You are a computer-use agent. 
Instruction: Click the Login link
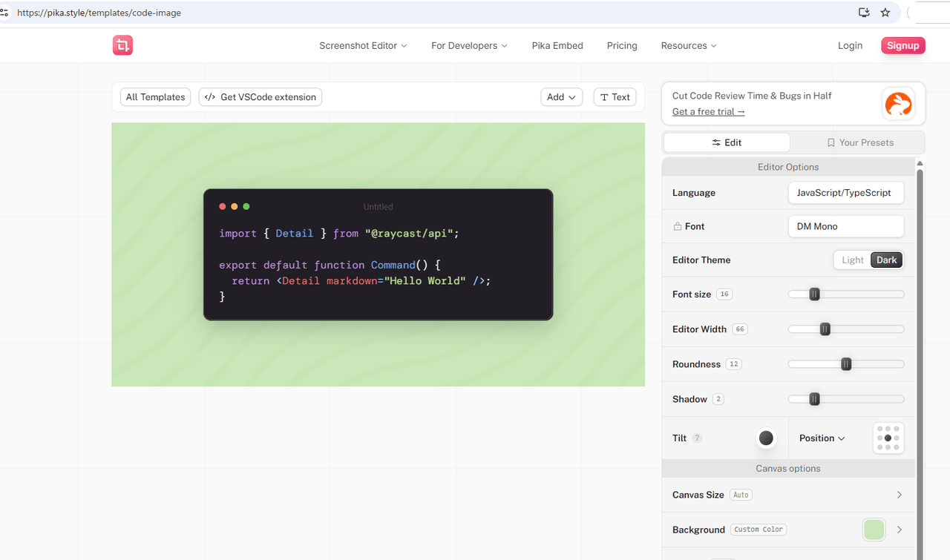tap(850, 45)
